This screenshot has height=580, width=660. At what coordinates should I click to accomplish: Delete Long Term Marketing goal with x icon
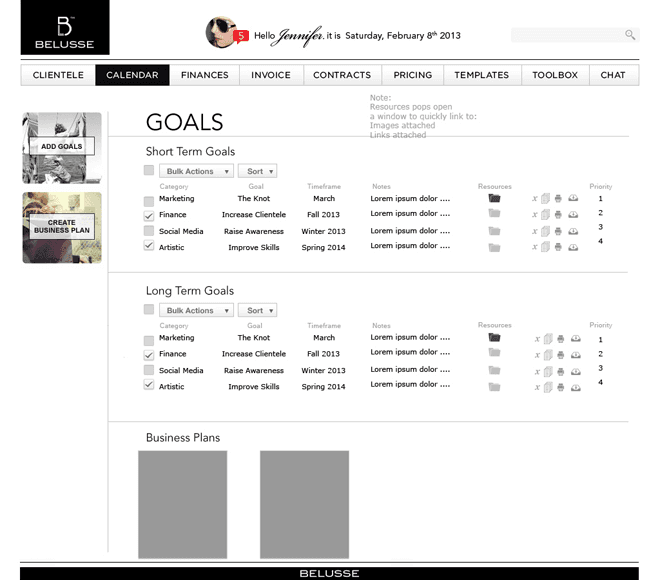click(x=537, y=339)
